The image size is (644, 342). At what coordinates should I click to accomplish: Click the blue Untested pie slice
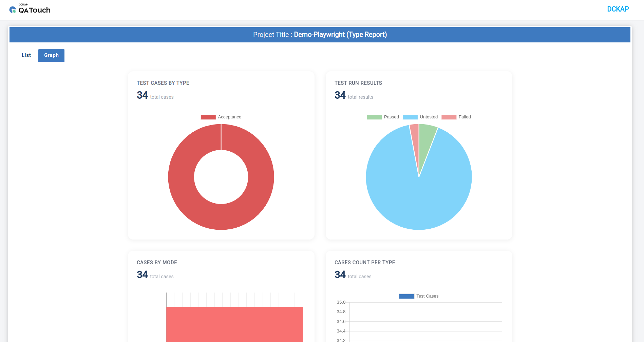(x=419, y=204)
